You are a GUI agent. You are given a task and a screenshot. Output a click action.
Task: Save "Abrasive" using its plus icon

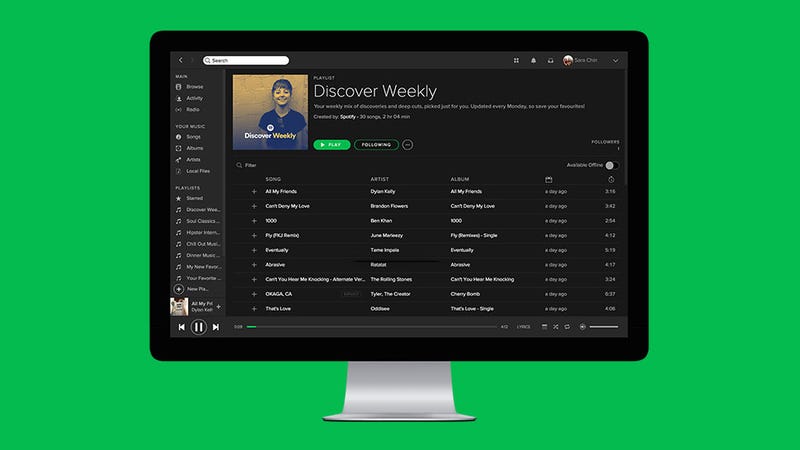pyautogui.click(x=254, y=265)
